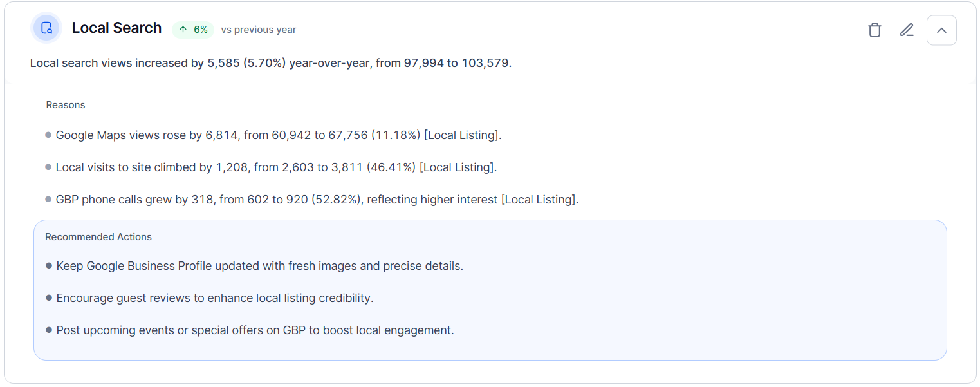This screenshot has height=387, width=980.
Task: Click the up arrow in 6% badge
Action: coord(183,30)
